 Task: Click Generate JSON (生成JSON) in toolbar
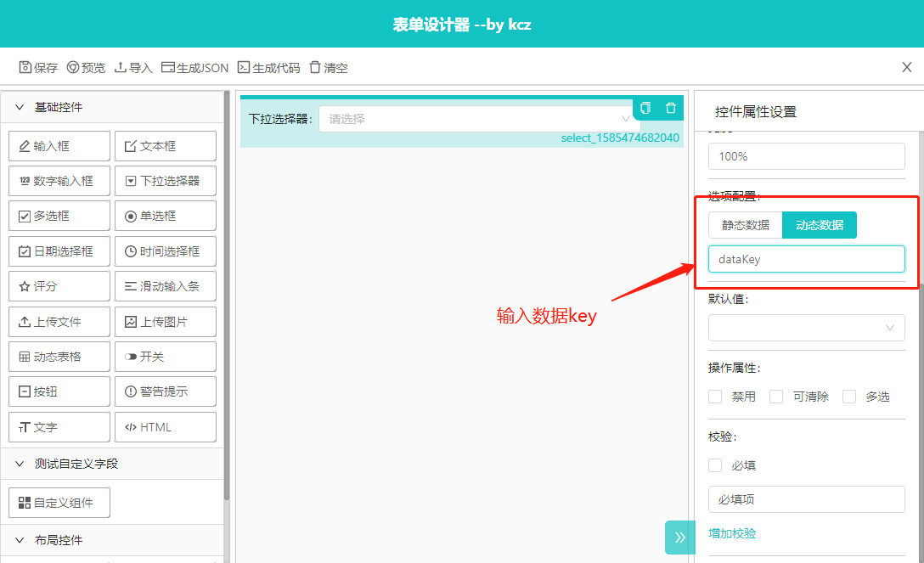click(168, 68)
